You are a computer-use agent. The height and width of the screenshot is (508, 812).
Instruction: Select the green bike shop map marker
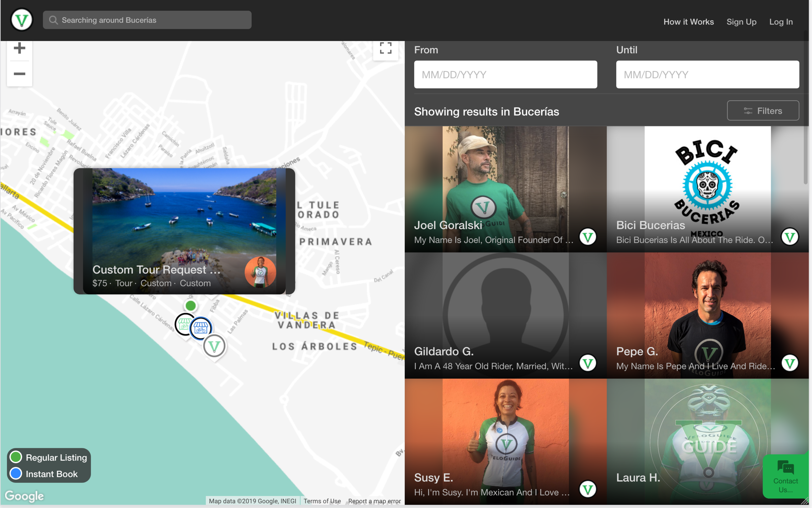[184, 324]
